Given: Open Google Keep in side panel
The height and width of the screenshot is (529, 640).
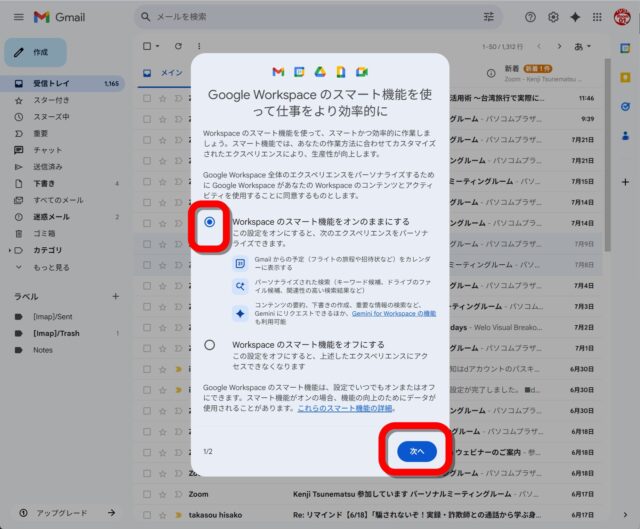Looking at the screenshot, I should coord(625,78).
